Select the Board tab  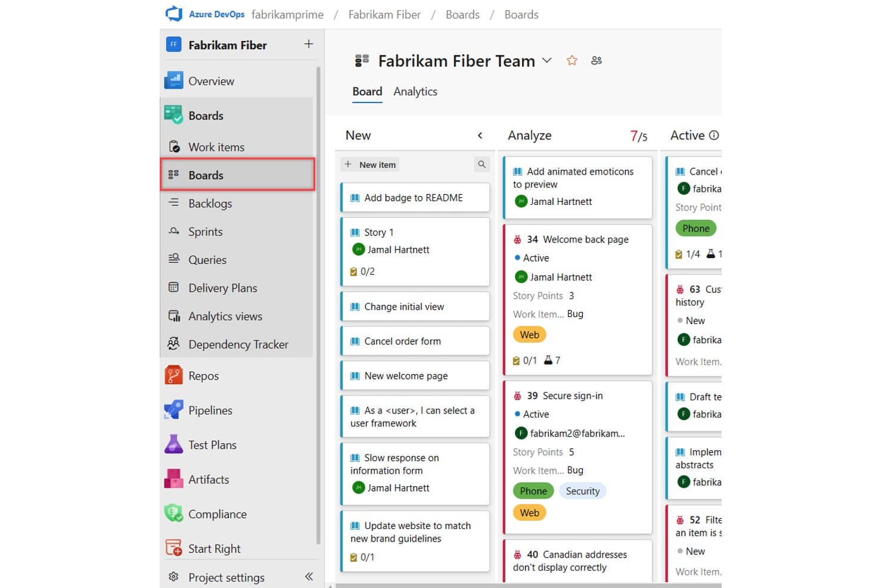(x=367, y=91)
